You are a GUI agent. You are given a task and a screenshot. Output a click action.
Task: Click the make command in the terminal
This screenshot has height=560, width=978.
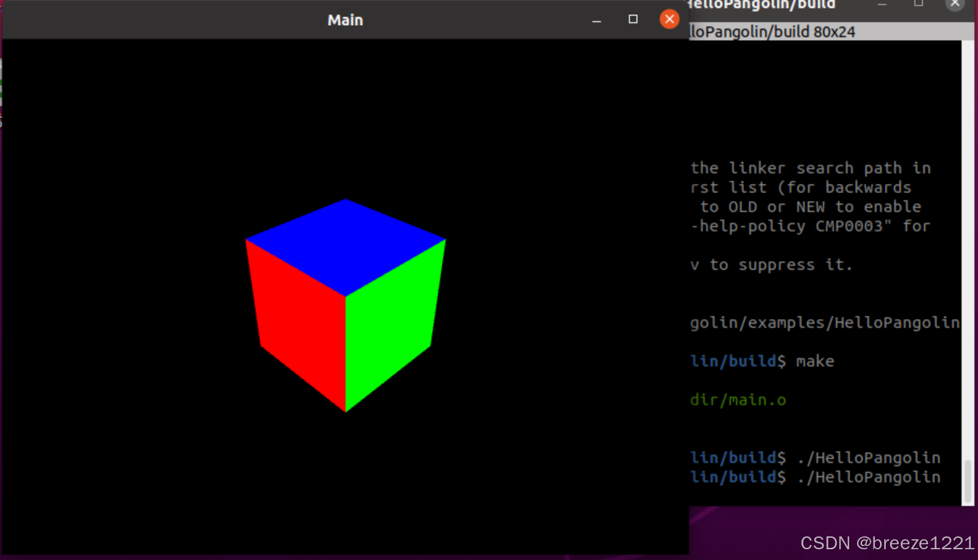tap(815, 361)
